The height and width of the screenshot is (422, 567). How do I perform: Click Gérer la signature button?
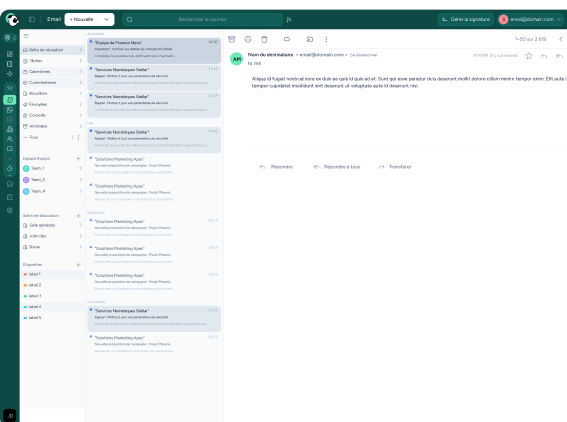tap(466, 19)
